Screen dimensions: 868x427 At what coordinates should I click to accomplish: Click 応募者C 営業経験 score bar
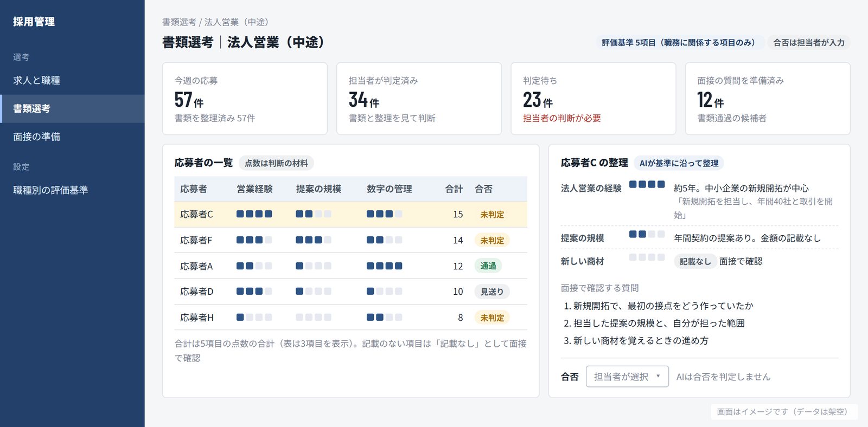[254, 214]
